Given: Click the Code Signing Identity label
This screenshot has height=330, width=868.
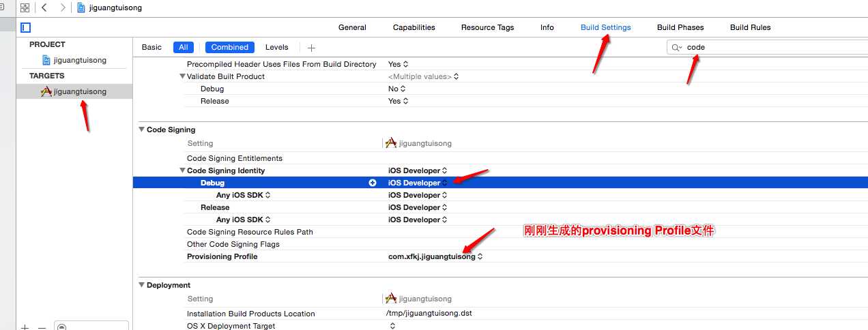Looking at the screenshot, I should (226, 170).
